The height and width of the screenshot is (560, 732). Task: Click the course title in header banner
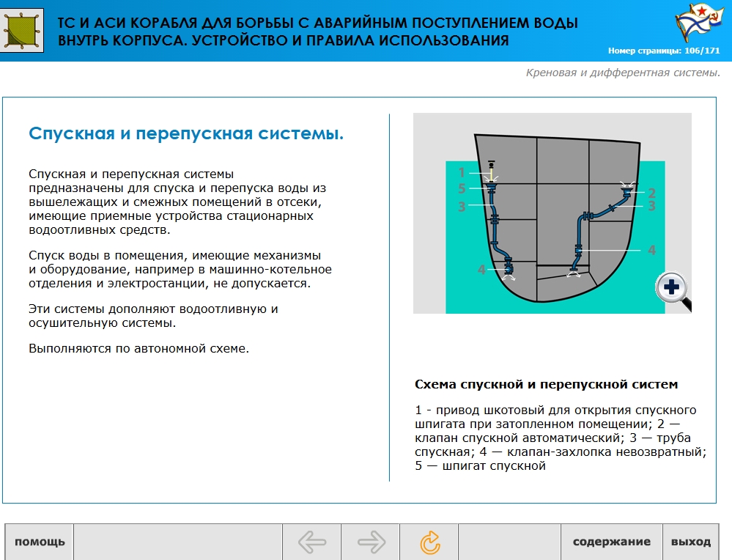coord(318,32)
